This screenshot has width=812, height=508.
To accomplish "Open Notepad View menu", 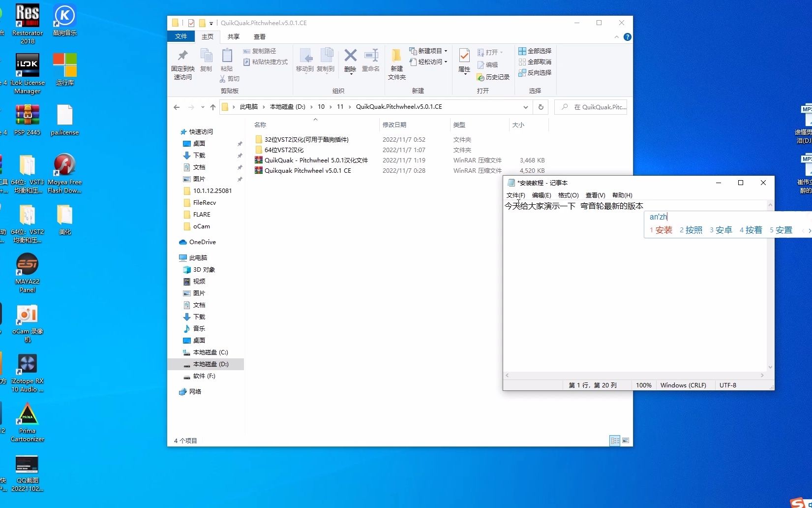I will click(595, 195).
